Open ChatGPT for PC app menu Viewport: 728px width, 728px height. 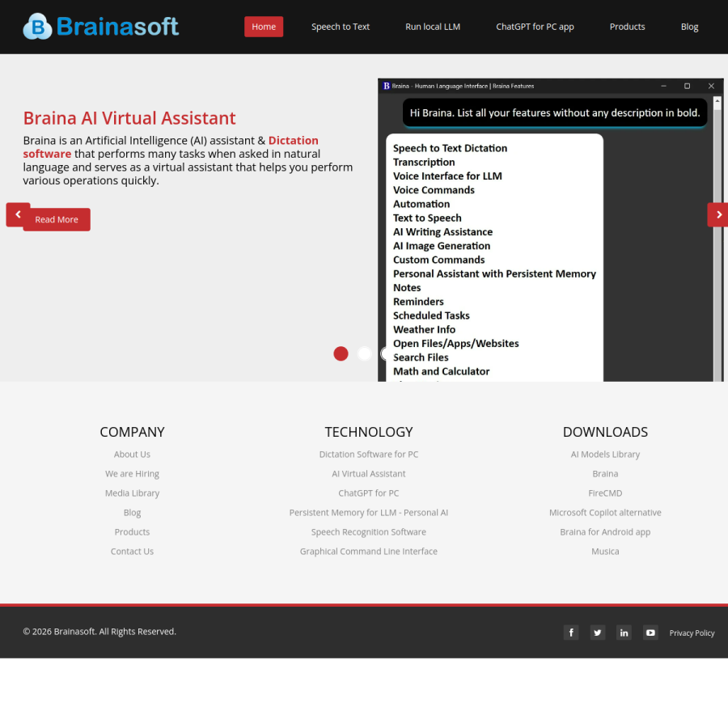coord(535,27)
